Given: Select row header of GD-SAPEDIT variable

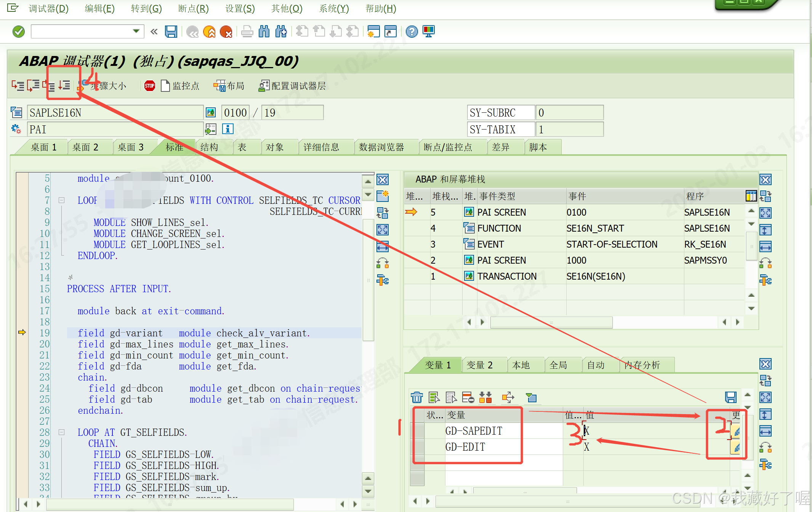Looking at the screenshot, I should click(419, 431).
